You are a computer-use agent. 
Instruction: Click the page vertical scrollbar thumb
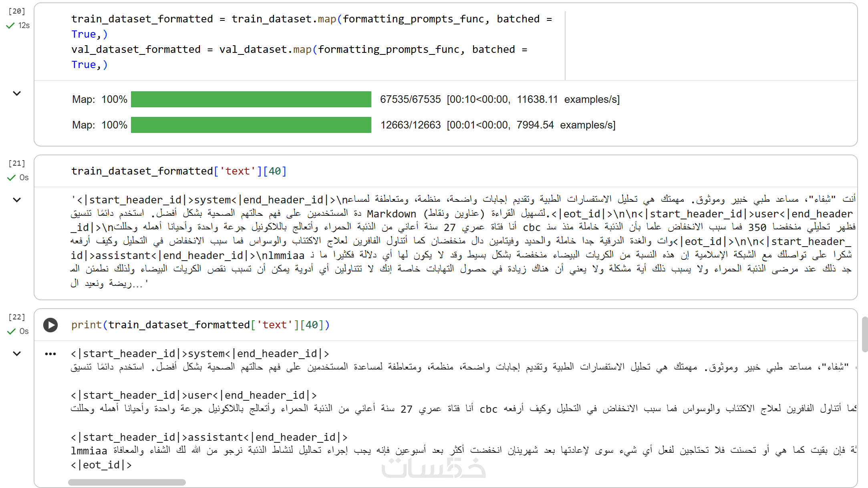(x=864, y=334)
